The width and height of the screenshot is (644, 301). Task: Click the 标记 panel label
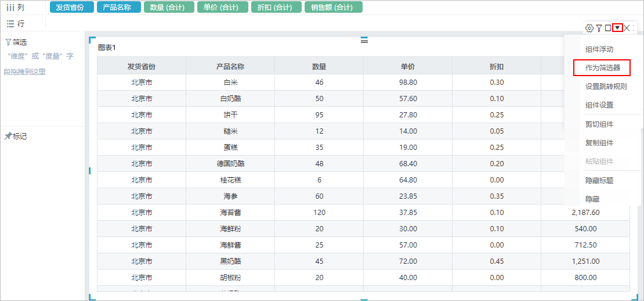pos(20,137)
